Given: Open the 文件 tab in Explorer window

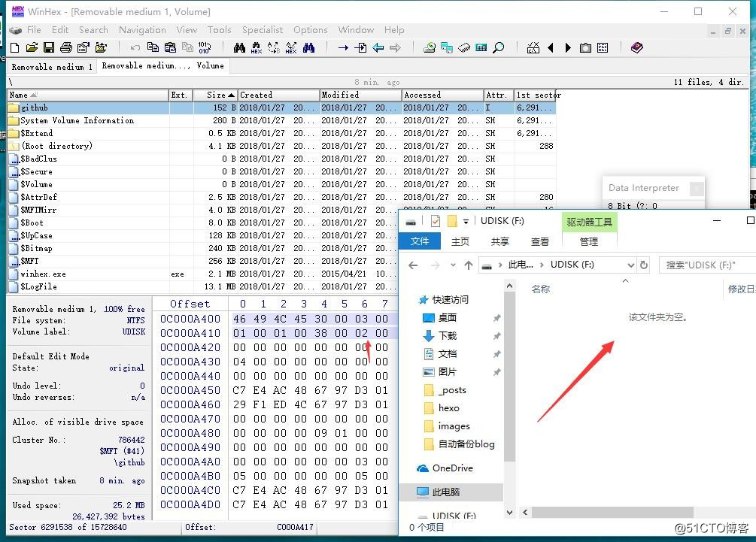Looking at the screenshot, I should pos(420,241).
